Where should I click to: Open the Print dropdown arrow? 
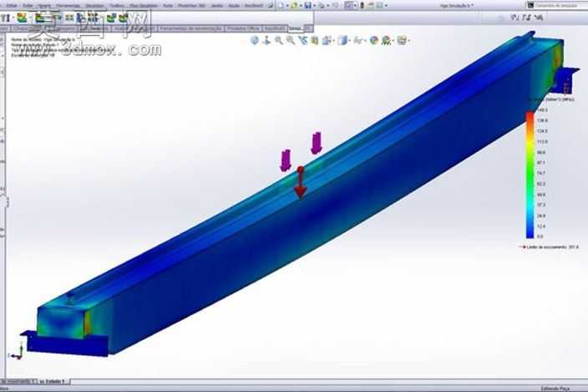328,6
